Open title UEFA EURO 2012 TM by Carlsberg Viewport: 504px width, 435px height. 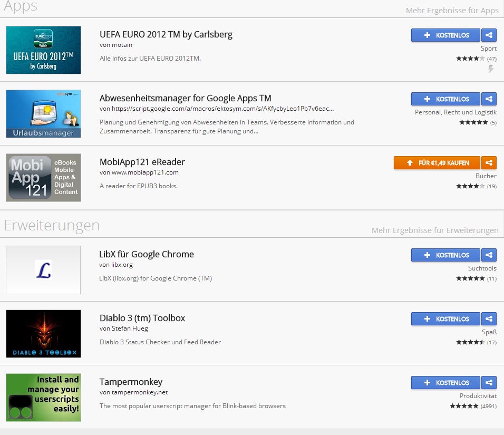166,34
